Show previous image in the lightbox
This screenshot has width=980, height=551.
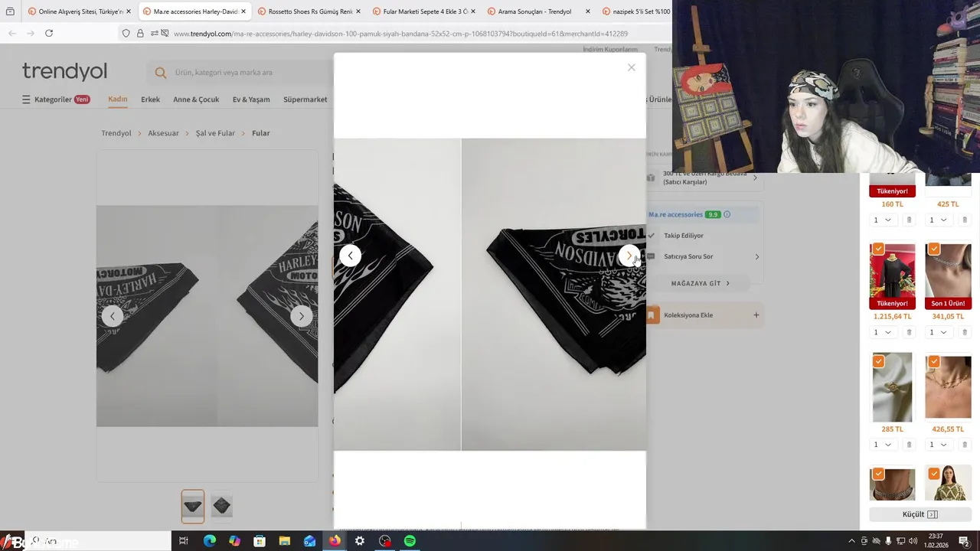click(x=350, y=256)
